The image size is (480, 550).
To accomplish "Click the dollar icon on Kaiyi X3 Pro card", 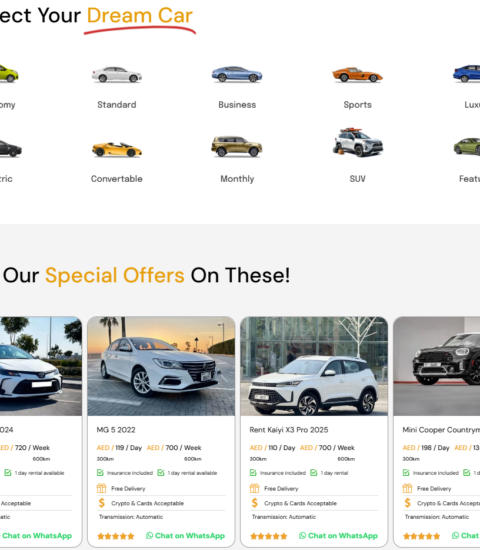I will click(x=255, y=503).
